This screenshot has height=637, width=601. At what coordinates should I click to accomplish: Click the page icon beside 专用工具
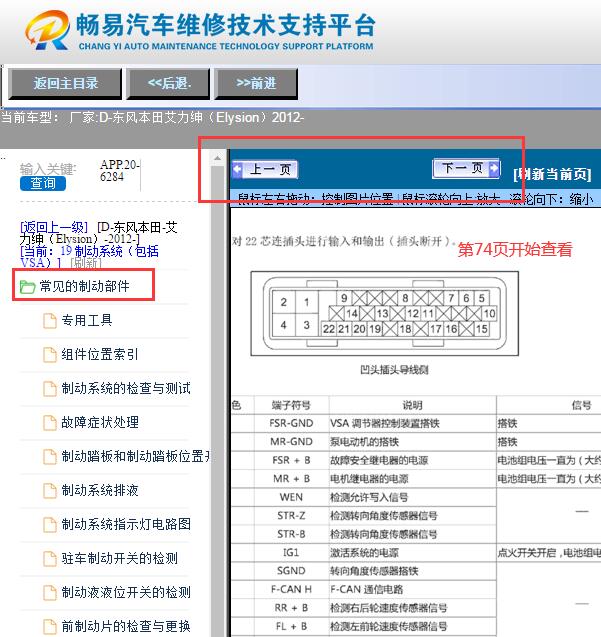click(x=50, y=321)
